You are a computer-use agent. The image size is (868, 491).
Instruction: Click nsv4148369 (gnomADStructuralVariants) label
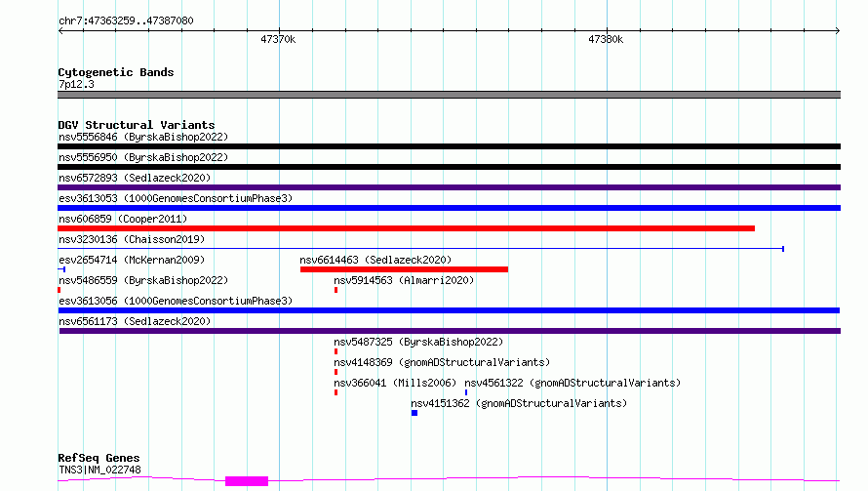tap(442, 362)
